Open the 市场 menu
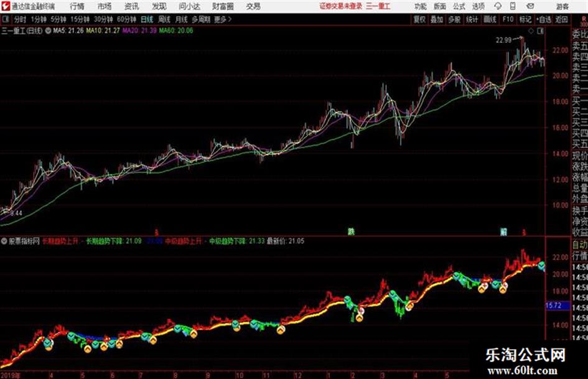The width and height of the screenshot is (588, 379). [105, 6]
